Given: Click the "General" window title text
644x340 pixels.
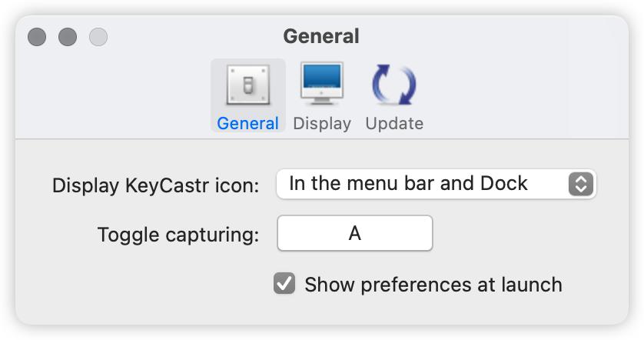Looking at the screenshot, I should click(321, 36).
